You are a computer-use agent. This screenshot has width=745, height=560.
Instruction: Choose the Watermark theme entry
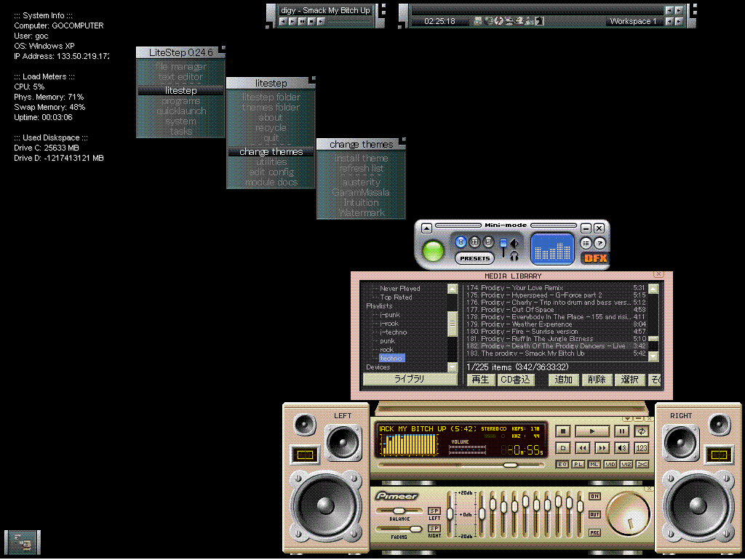coord(361,213)
